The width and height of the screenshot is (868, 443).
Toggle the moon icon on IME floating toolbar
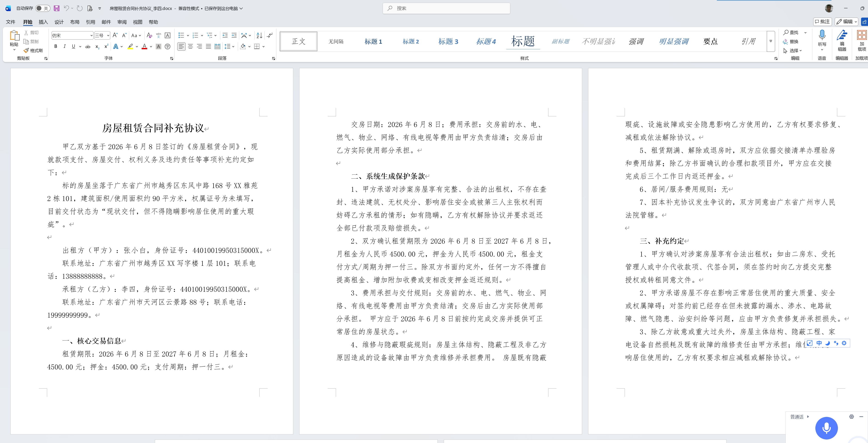tap(827, 343)
